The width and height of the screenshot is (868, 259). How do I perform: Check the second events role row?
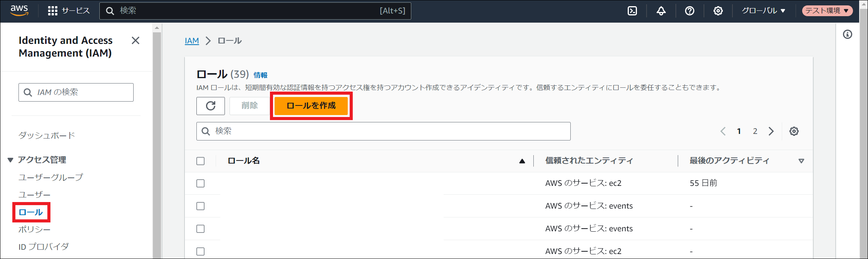pyautogui.click(x=200, y=229)
